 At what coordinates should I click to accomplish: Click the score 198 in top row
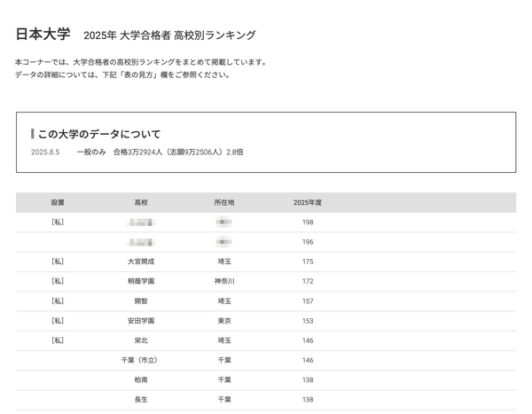(x=308, y=223)
